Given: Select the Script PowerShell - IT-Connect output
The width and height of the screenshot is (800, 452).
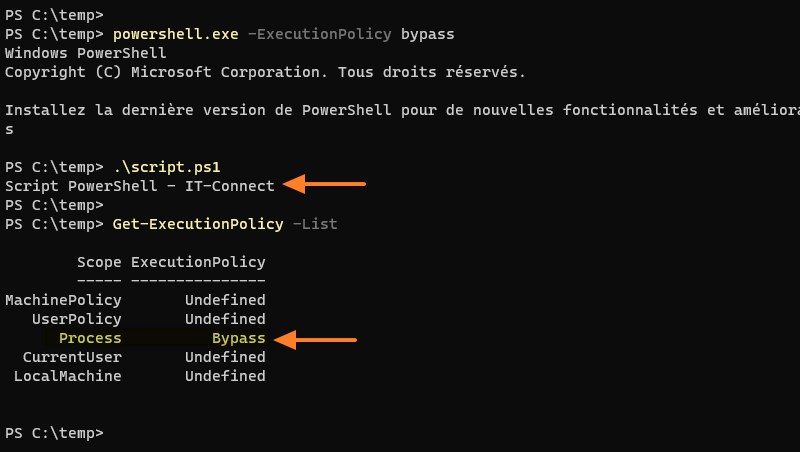Looking at the screenshot, I should point(139,186).
